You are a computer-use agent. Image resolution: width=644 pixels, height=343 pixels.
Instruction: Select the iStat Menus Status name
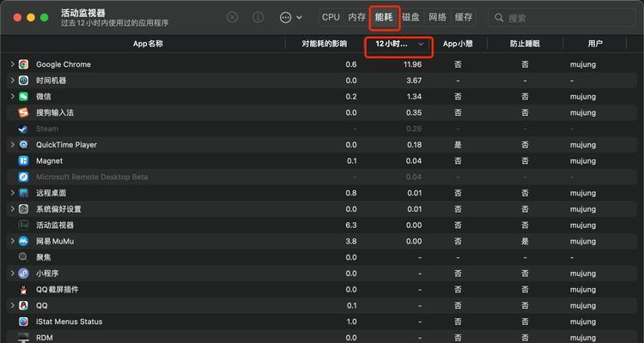point(69,322)
